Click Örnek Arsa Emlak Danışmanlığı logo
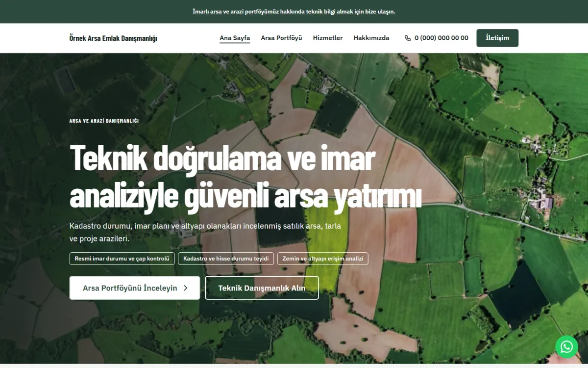The height and width of the screenshot is (368, 588). [113, 38]
